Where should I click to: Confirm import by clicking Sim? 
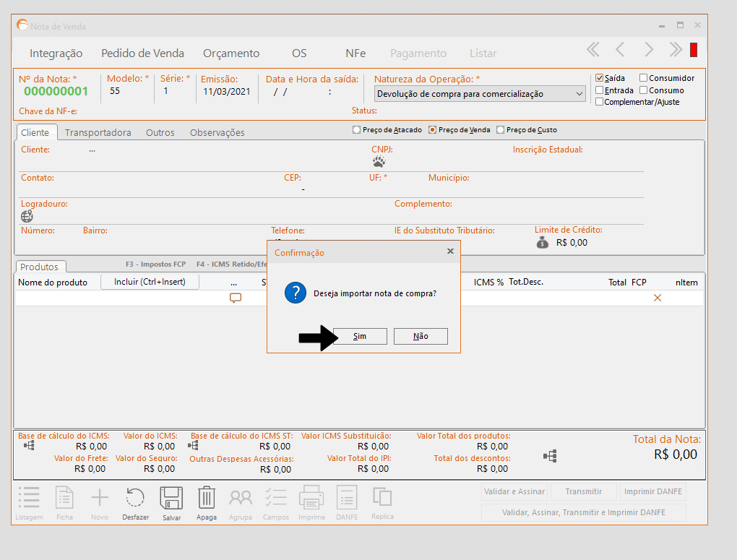(360, 336)
